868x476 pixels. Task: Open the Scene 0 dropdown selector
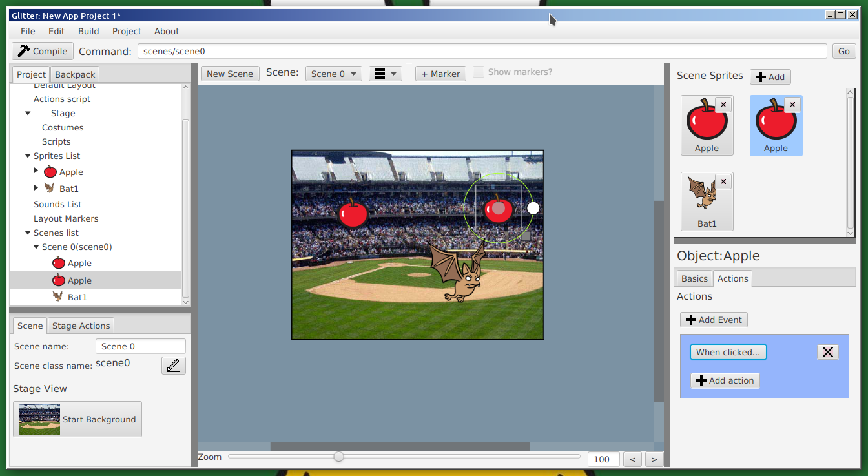click(333, 74)
